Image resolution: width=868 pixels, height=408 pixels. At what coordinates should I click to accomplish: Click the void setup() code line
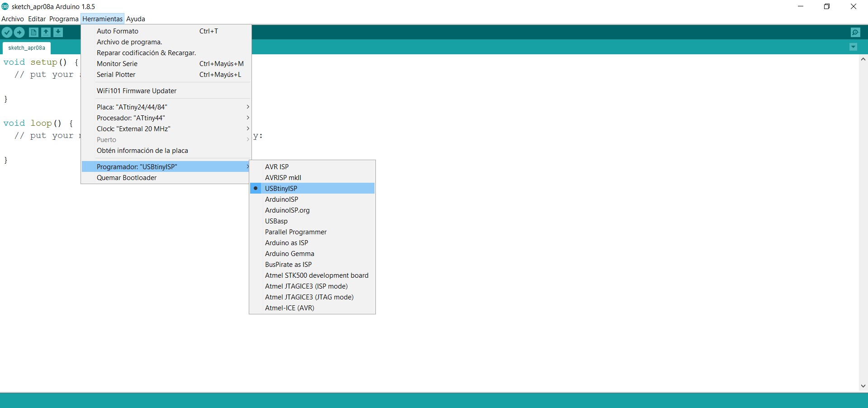pos(41,62)
